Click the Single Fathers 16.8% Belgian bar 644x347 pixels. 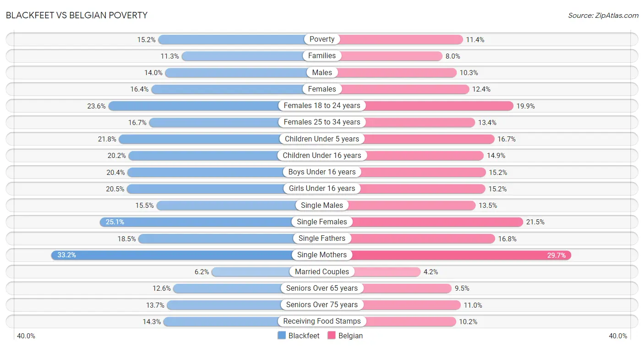coord(409,239)
